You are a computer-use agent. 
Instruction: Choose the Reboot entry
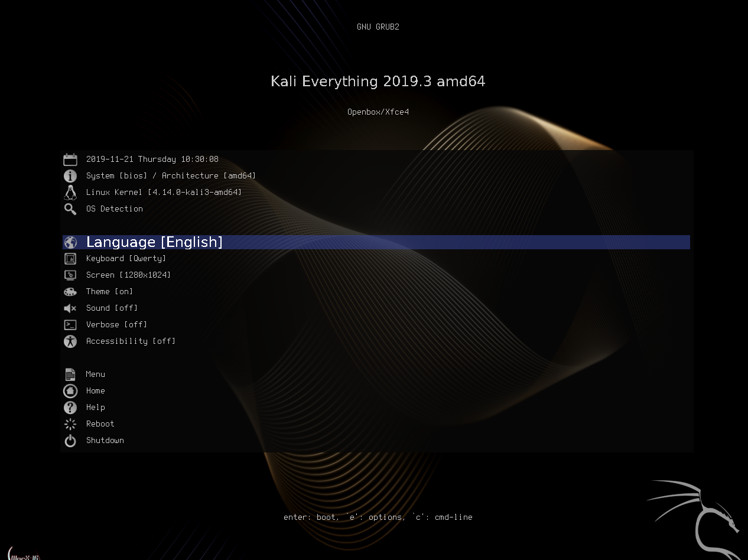(100, 424)
